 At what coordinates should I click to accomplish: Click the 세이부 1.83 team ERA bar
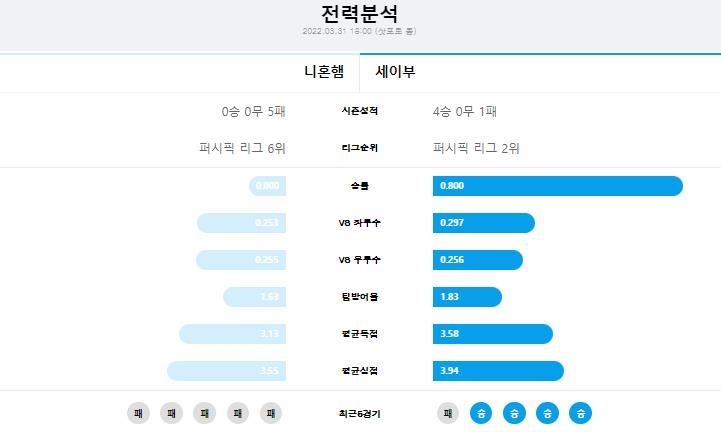pyautogui.click(x=467, y=297)
